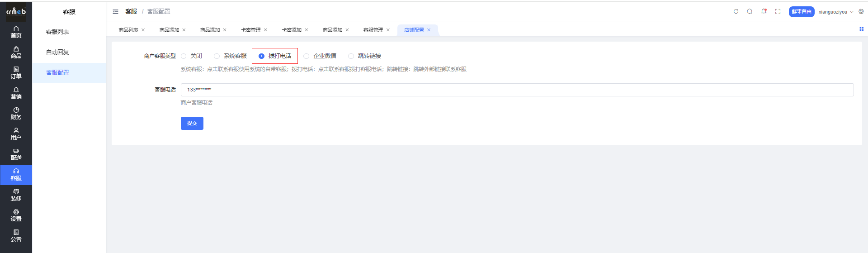Open the 商品 products section icon
This screenshot has width=868, height=253.
[x=16, y=52]
